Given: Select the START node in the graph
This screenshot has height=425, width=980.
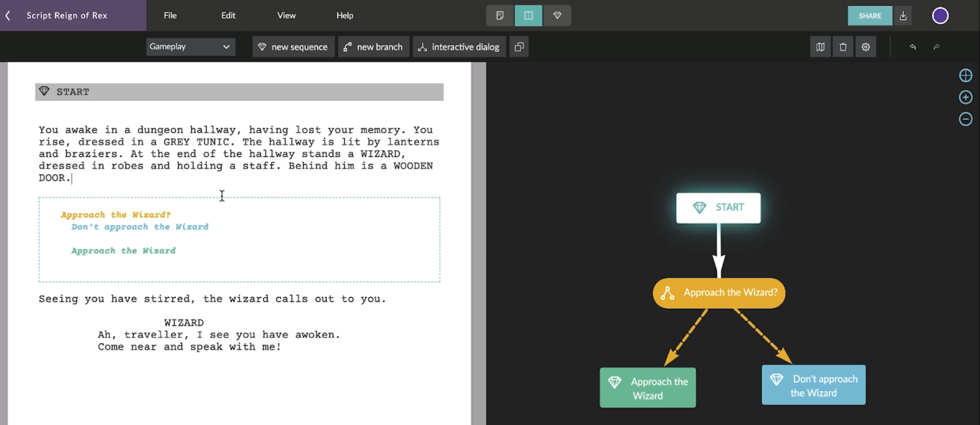Looking at the screenshot, I should point(718,207).
